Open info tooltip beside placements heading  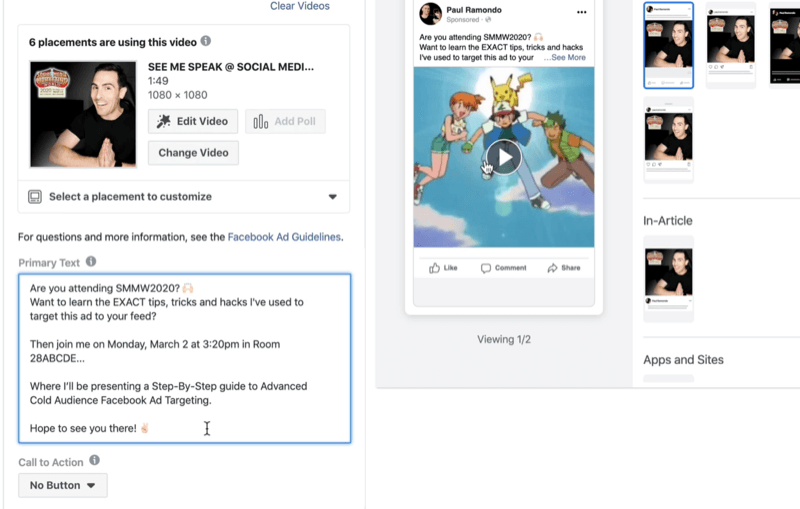point(206,41)
